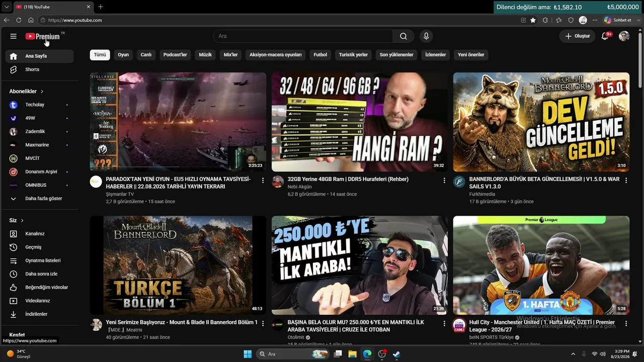Screen dimensions: 644x362
Task: Expand the Siz section chevron
Action: (22, 221)
